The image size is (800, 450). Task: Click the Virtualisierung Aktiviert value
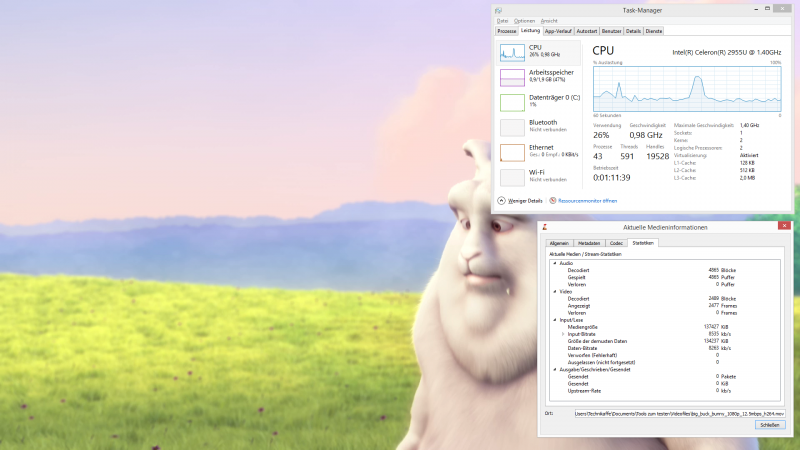coord(749,155)
